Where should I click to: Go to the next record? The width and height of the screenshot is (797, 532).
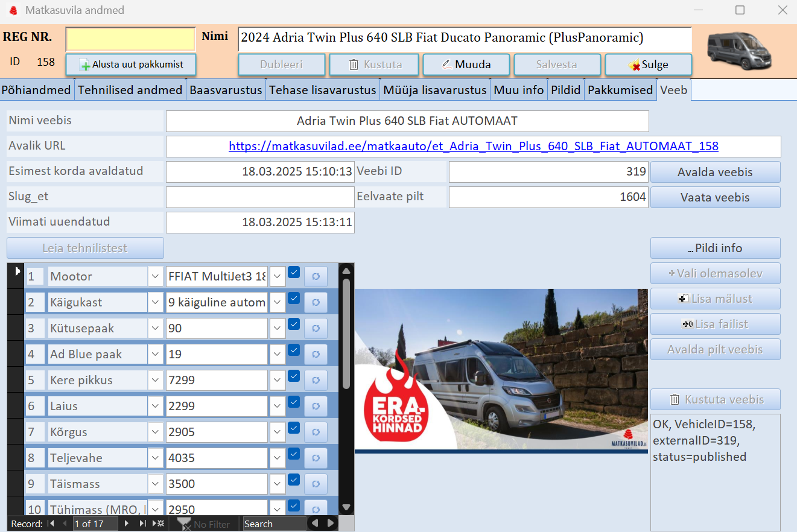127,524
